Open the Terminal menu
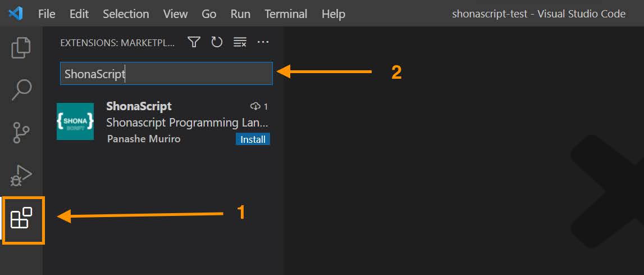Screen dimensions: 644x275 (286, 14)
